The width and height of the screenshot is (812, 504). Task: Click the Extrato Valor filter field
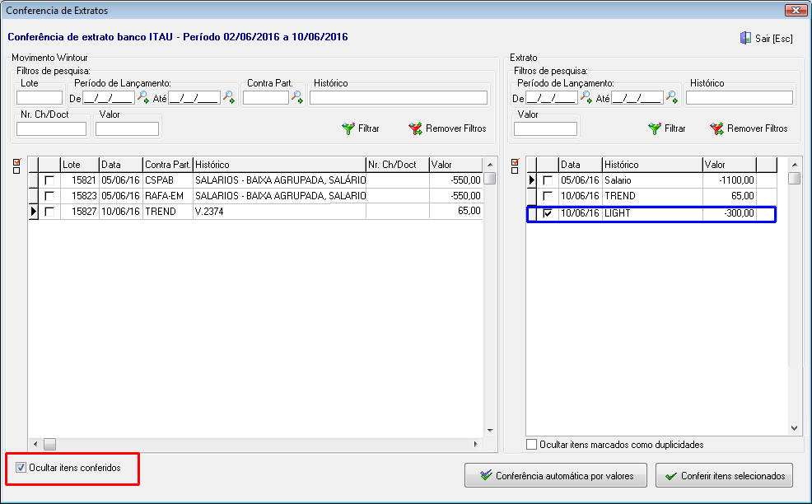click(545, 129)
